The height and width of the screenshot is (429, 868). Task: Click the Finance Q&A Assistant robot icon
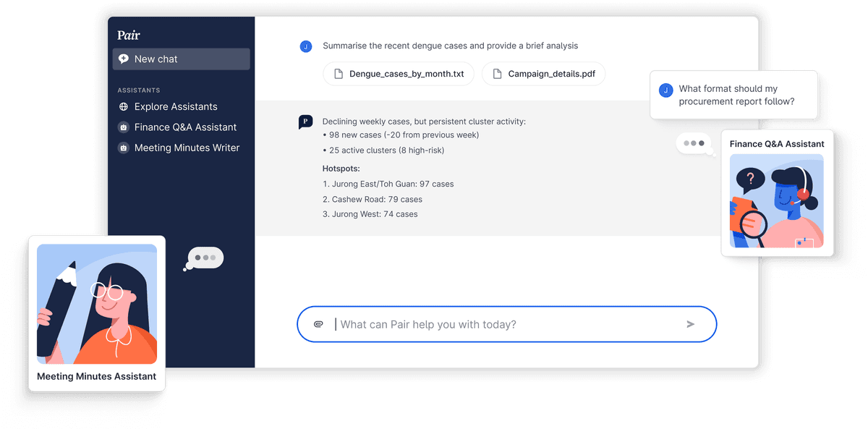click(x=124, y=127)
